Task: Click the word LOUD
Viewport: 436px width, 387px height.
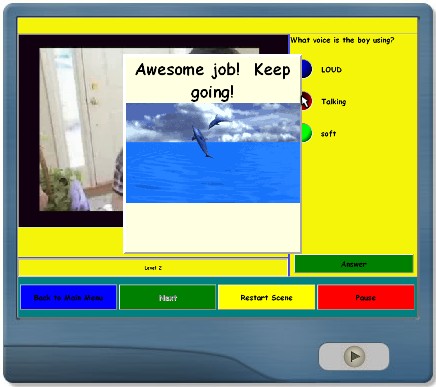Action: 331,70
